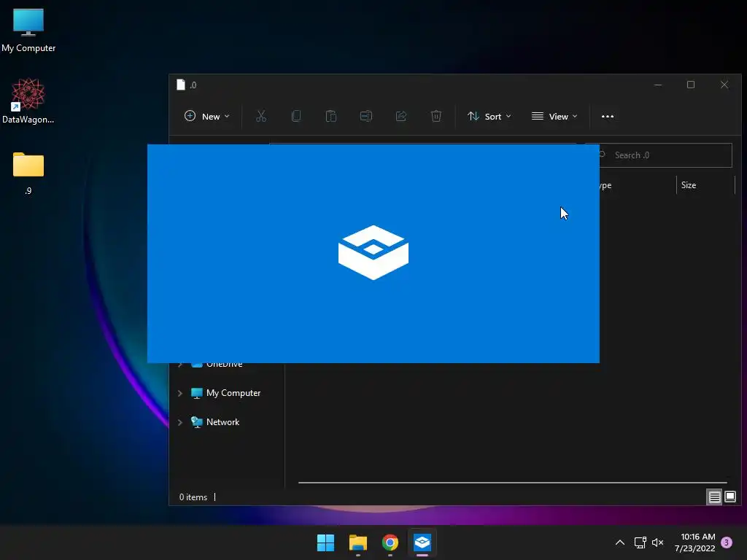Image resolution: width=747 pixels, height=560 pixels.
Task: Click the Delete trash icon
Action: 436,116
